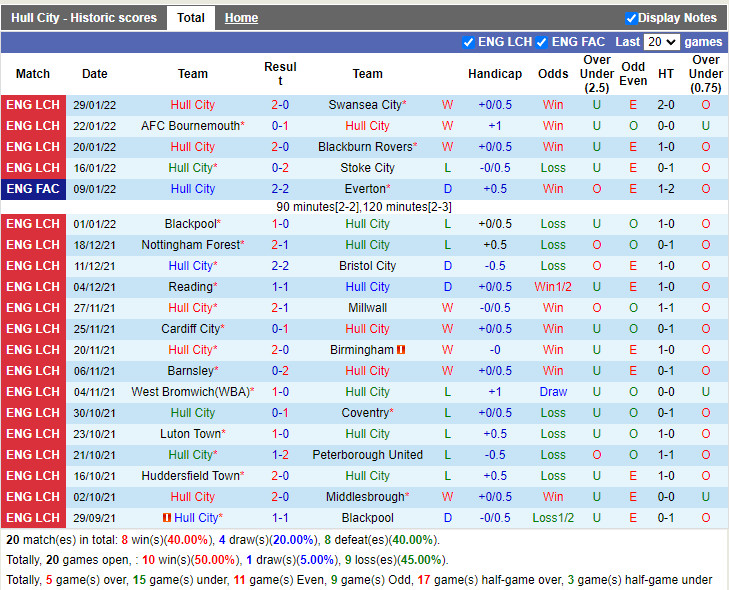Click the red card icon before Hull City, 29/09/21 row
The width and height of the screenshot is (729, 590).
coord(166,518)
